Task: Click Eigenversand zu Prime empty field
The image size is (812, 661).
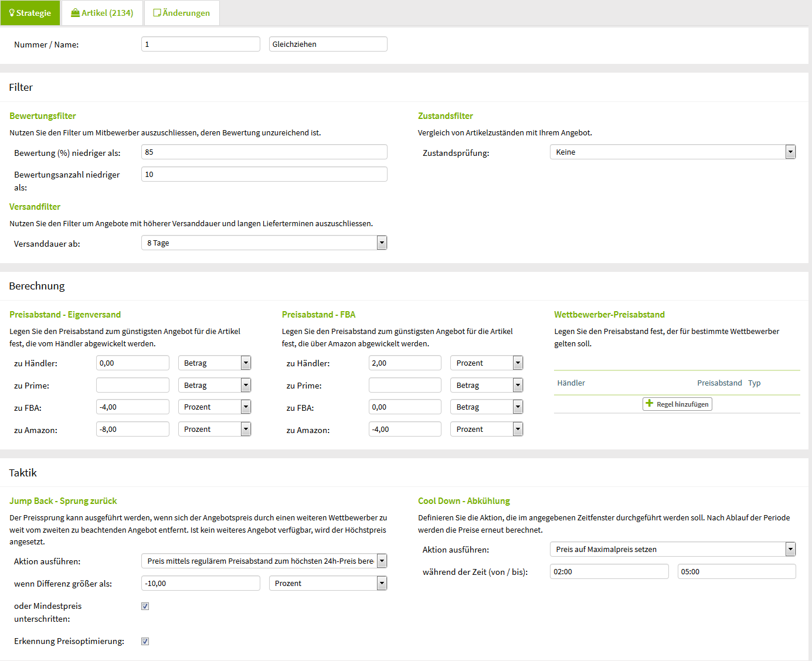Action: (132, 385)
